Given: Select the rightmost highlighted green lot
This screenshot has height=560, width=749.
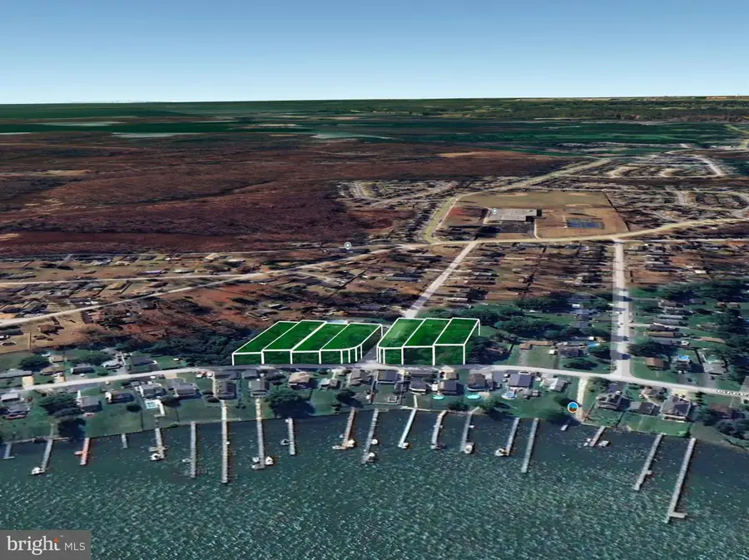Looking at the screenshot, I should tap(454, 335).
